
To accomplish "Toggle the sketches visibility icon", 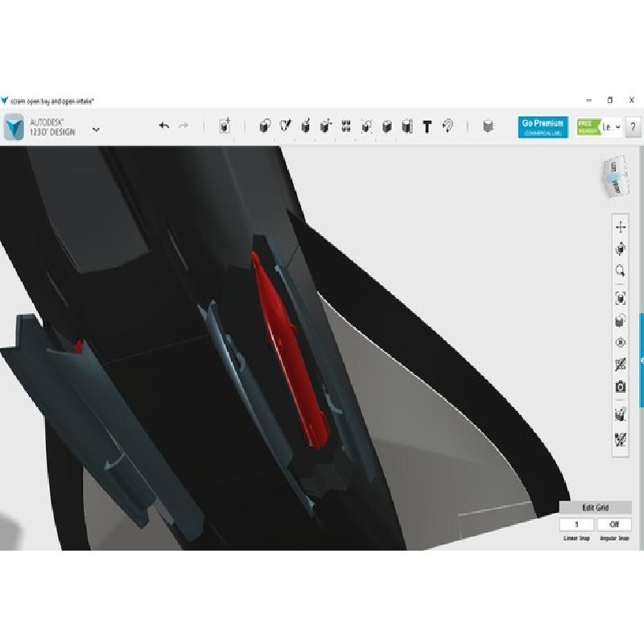I will click(x=621, y=365).
